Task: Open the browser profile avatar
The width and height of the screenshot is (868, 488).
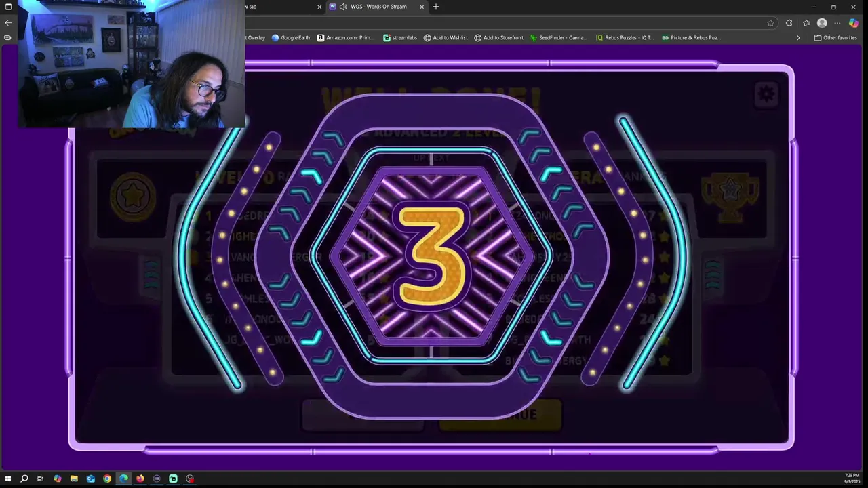Action: pos(822,22)
